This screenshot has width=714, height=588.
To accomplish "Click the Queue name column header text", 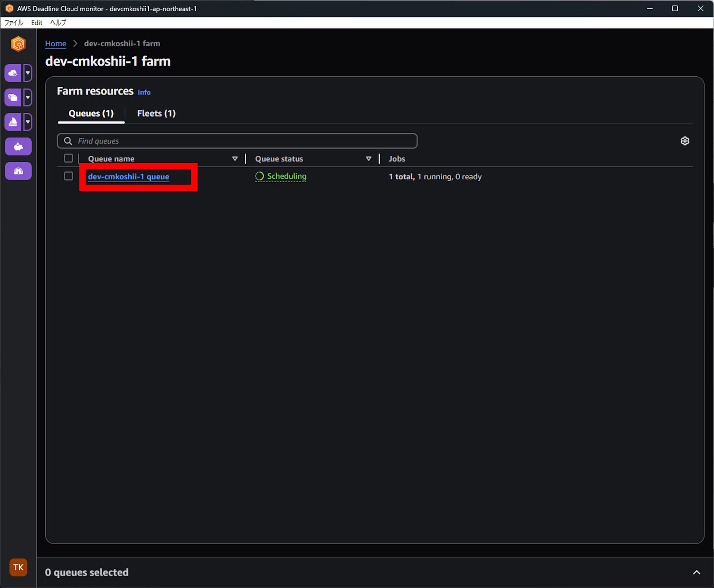I will click(x=111, y=159).
